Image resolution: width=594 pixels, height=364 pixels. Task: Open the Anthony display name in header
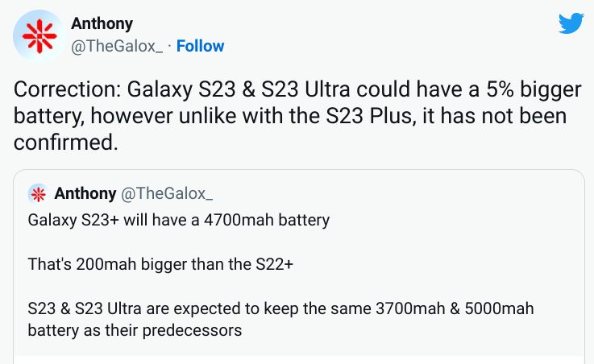[x=102, y=23]
